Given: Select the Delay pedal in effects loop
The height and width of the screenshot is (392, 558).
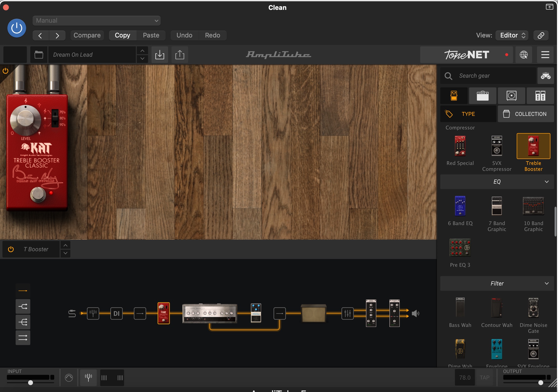Looking at the screenshot, I should pos(256,313).
